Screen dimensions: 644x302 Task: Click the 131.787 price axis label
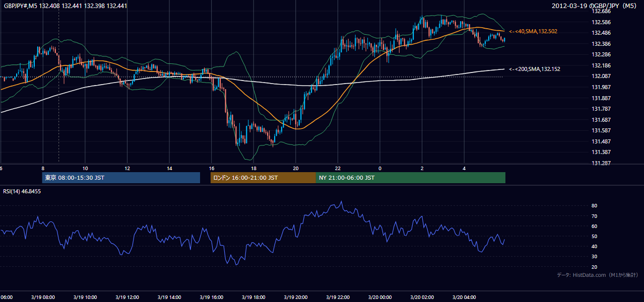(601, 109)
